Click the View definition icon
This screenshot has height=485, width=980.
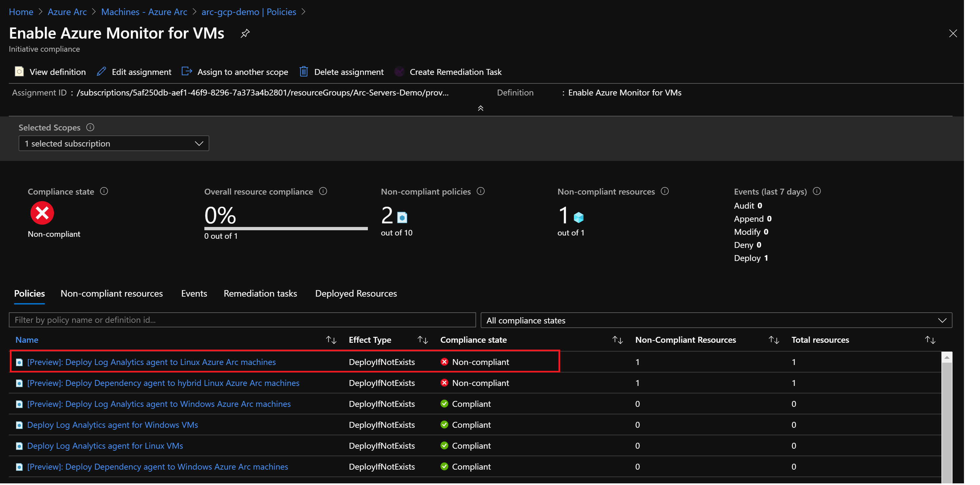[19, 72]
